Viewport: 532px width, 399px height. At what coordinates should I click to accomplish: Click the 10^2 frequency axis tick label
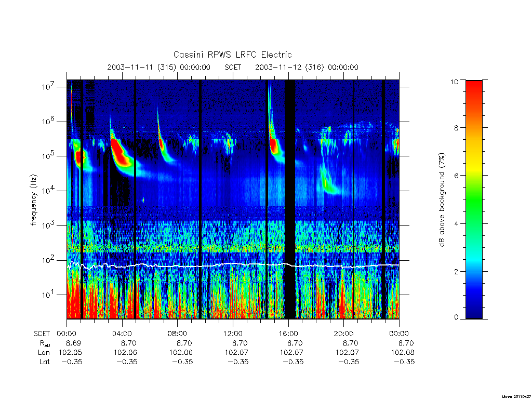pos(49,260)
